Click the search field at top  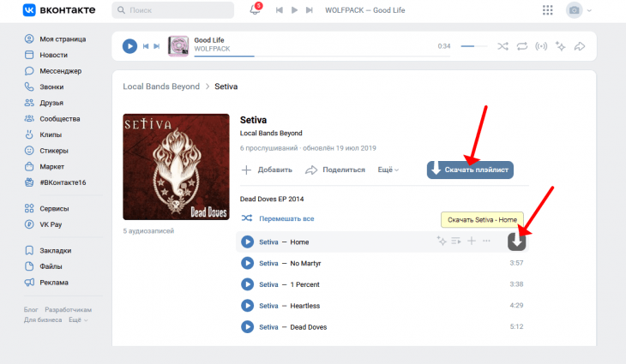173,10
